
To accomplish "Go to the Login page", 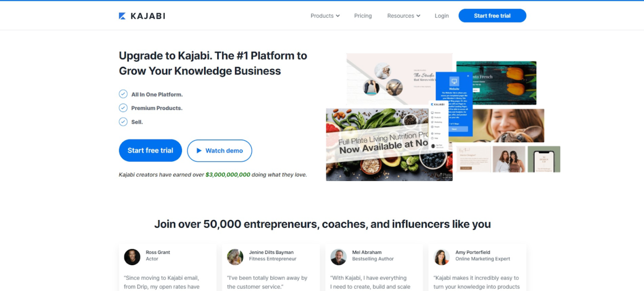I will (442, 16).
